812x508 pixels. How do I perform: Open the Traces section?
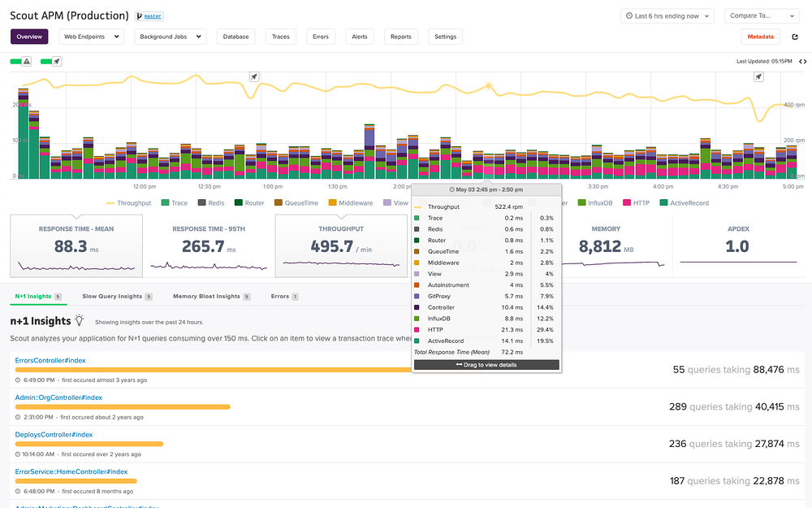pos(281,37)
